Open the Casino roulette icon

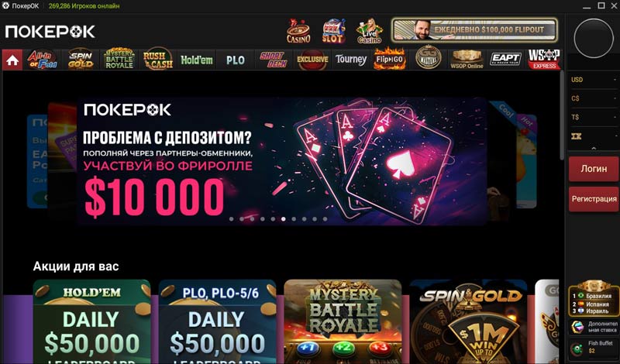click(298, 31)
